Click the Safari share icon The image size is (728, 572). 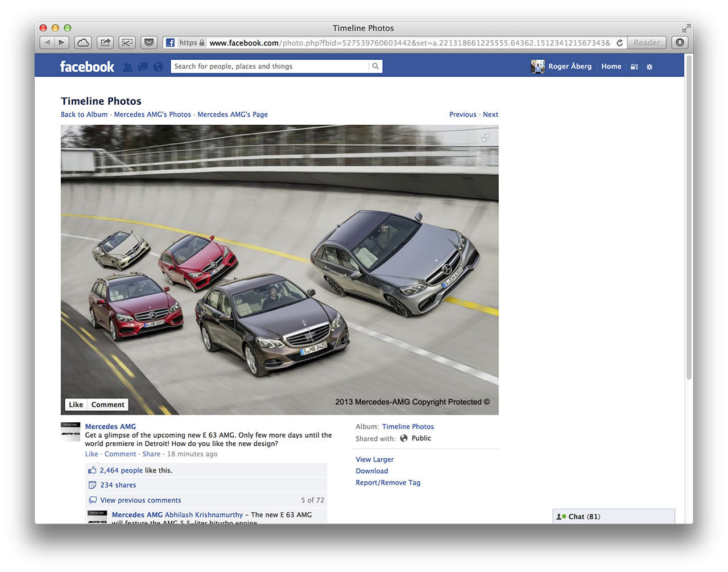pyautogui.click(x=105, y=43)
